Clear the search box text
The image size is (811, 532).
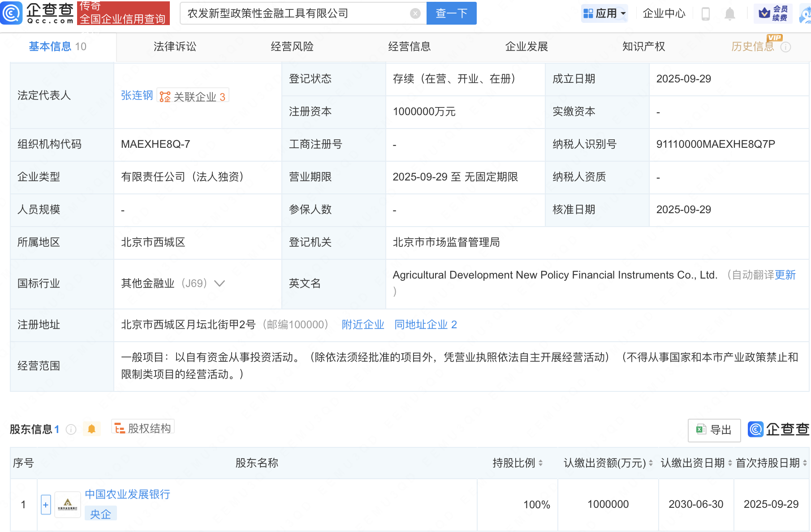pyautogui.click(x=415, y=13)
